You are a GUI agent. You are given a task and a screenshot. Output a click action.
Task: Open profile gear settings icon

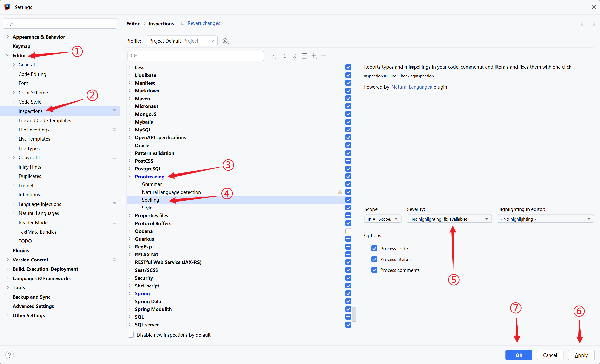225,41
